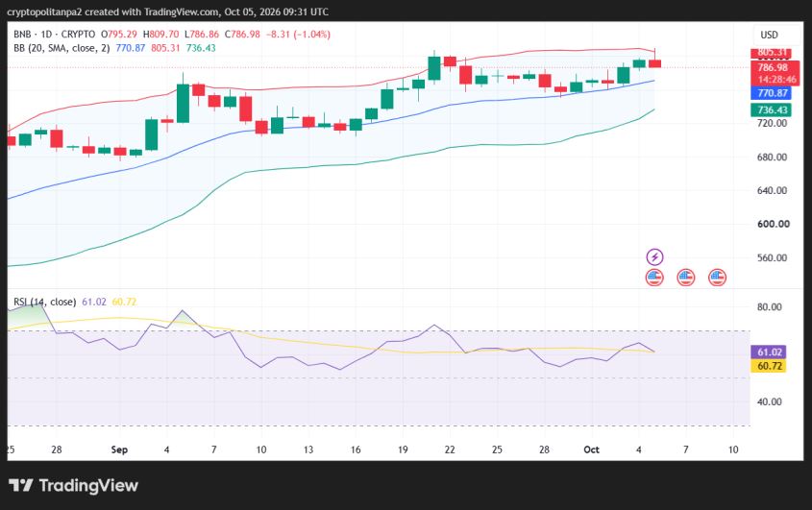Viewport: 812px width, 510px height.
Task: Click the H809.70 high value in header
Action: (161, 35)
